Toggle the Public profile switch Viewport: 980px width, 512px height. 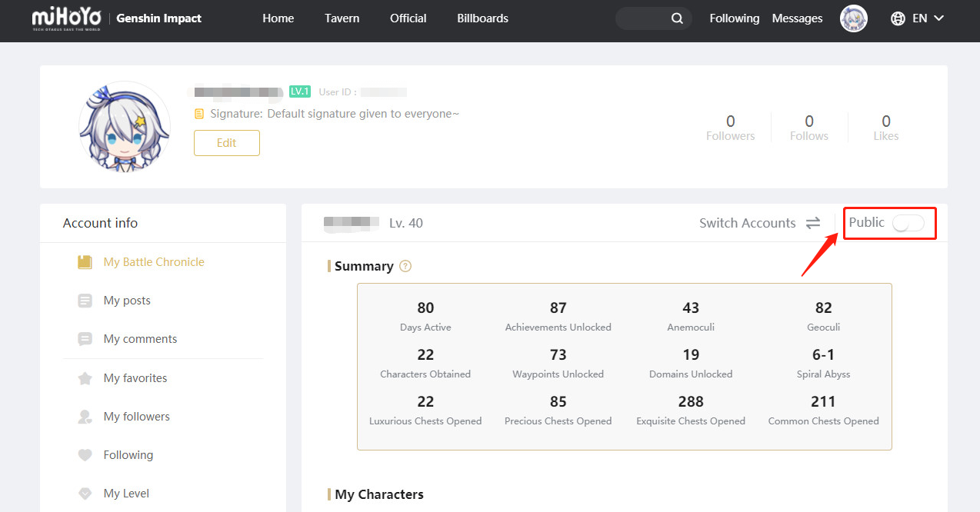point(908,223)
